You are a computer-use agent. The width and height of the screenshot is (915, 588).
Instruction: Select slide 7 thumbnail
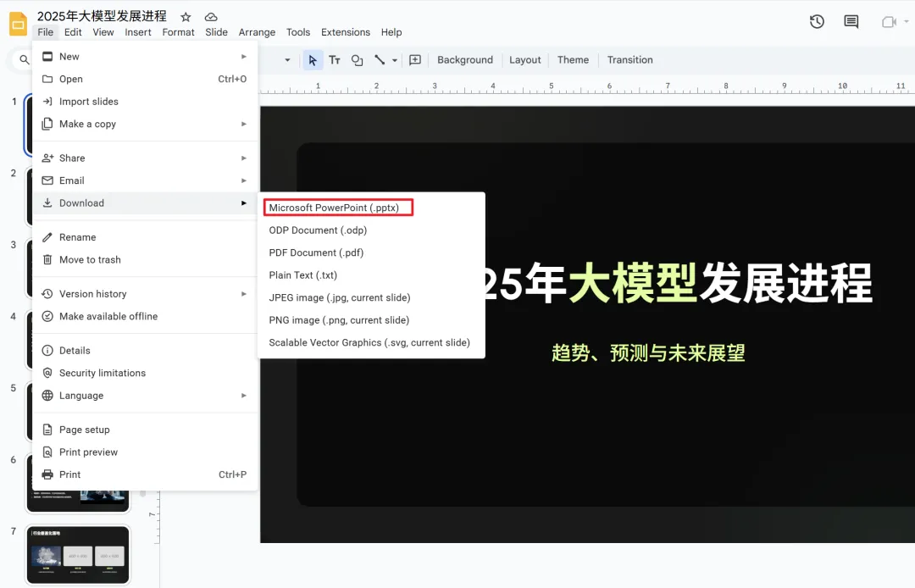(x=78, y=555)
